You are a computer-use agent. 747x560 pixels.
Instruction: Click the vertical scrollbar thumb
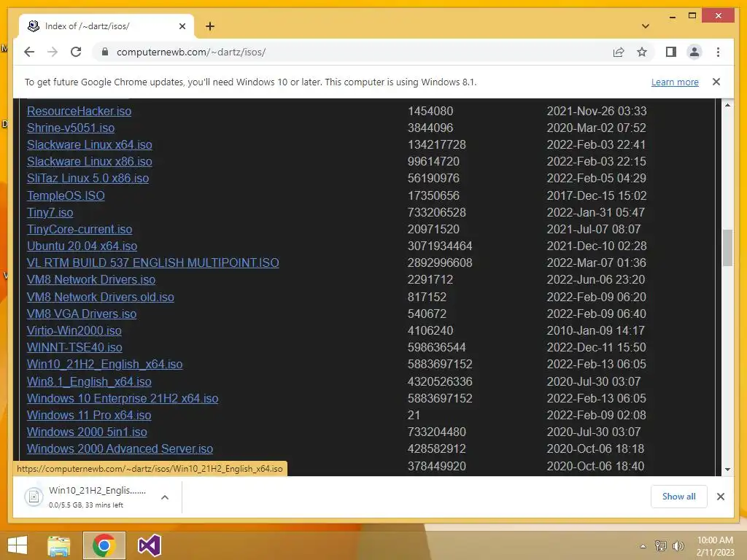[727, 248]
